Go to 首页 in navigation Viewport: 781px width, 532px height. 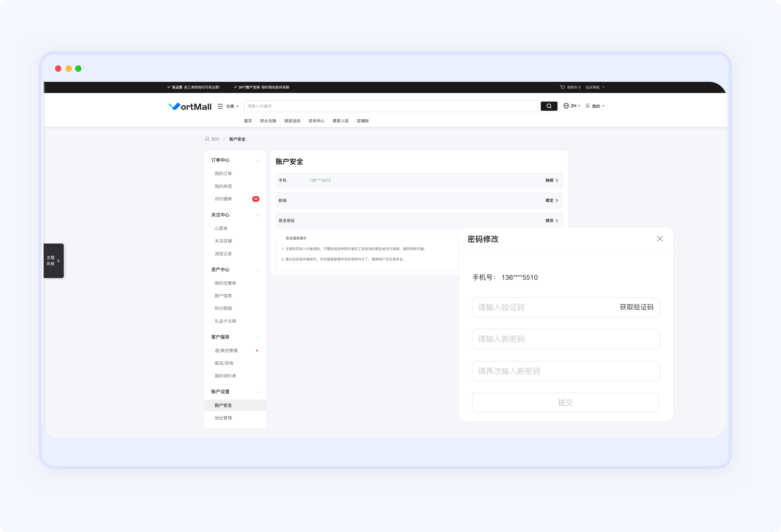248,121
